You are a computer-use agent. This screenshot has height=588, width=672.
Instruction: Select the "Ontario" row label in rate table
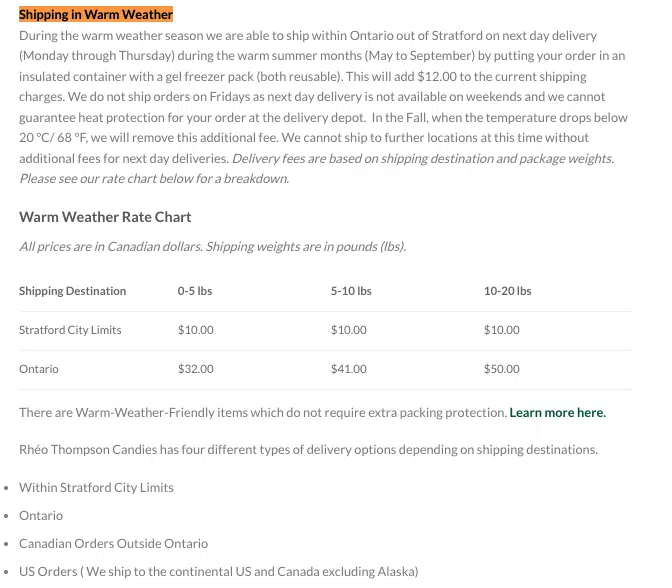[39, 369]
